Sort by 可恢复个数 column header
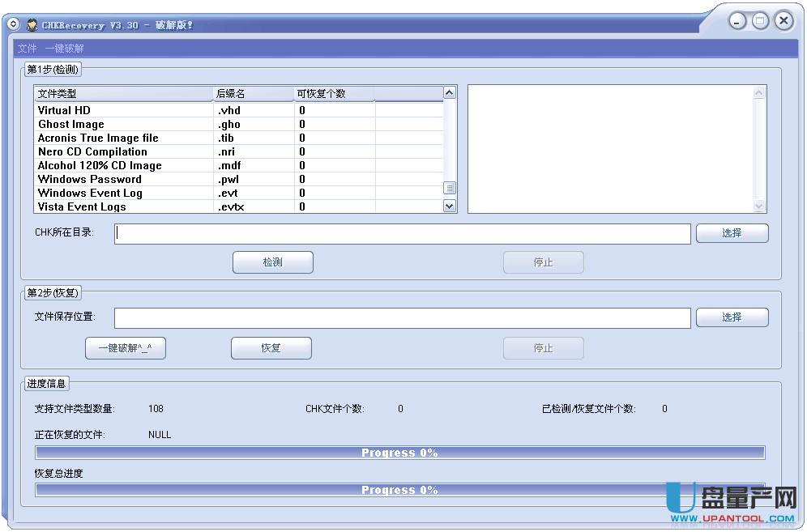Screen dimensions: 807x532 (333, 94)
